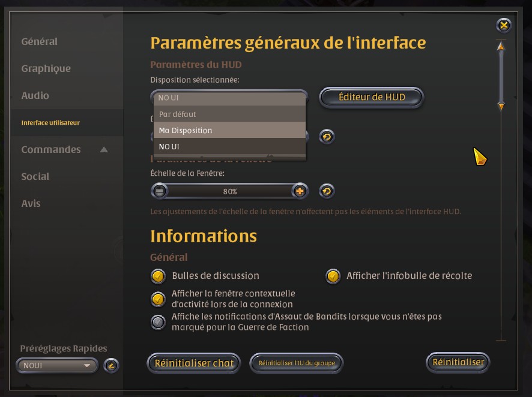Expand the Commandes section arrow
This screenshot has width=532, height=397.
point(104,149)
